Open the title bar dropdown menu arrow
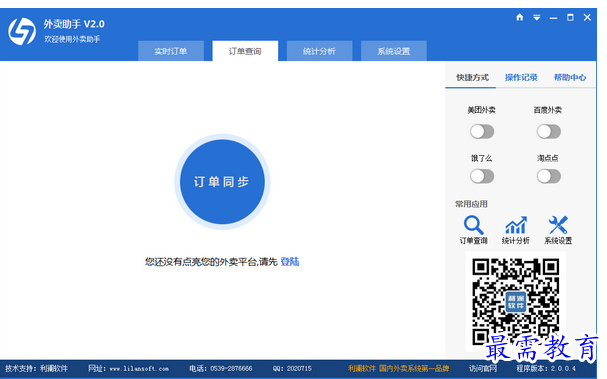Image resolution: width=607 pixels, height=379 pixels. [x=537, y=17]
